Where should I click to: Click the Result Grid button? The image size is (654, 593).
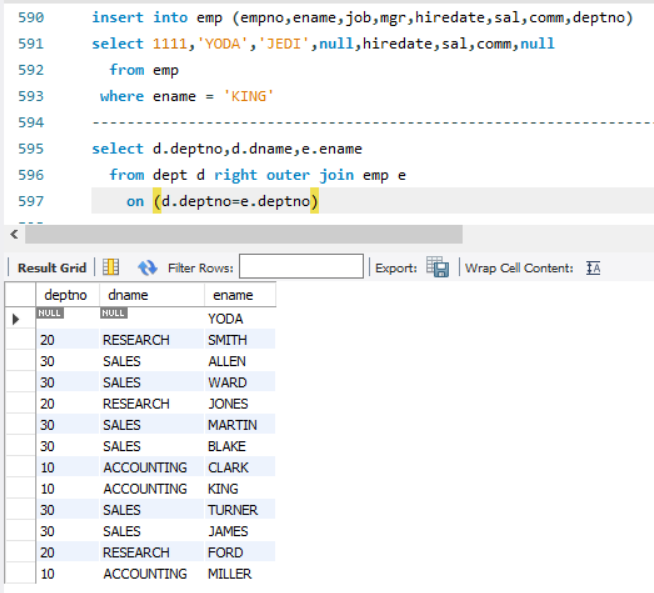tap(52, 268)
